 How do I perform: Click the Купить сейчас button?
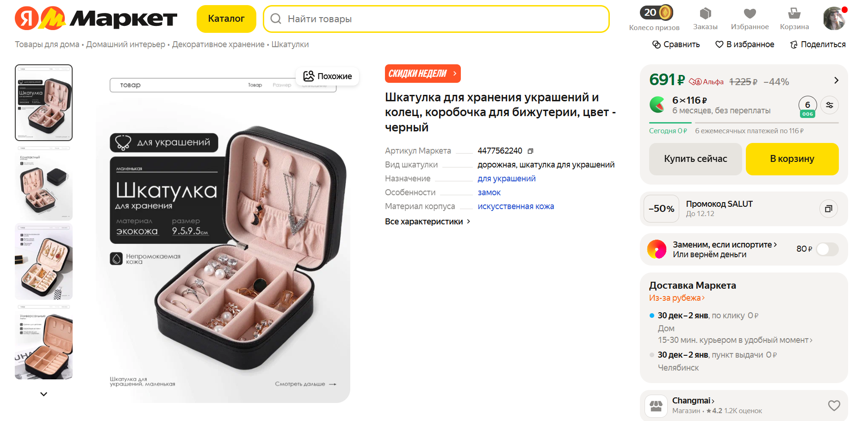coord(695,159)
